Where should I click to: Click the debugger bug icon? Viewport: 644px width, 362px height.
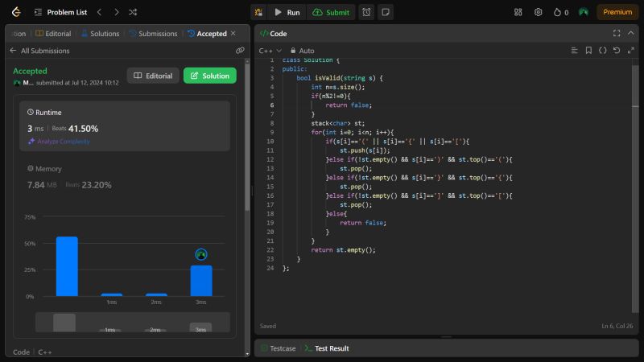(x=258, y=12)
